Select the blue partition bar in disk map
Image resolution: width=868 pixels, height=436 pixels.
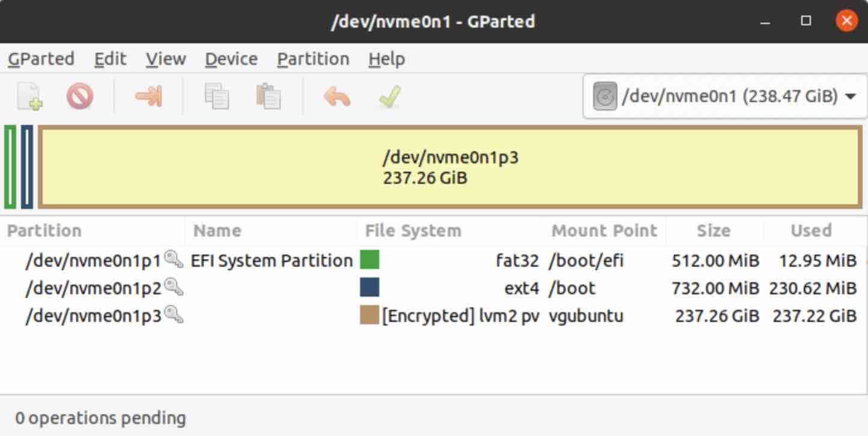click(x=27, y=167)
